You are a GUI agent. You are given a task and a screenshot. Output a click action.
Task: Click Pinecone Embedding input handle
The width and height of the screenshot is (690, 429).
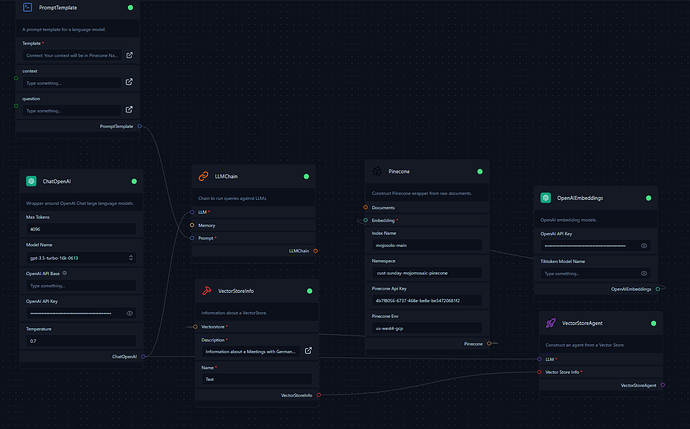(x=366, y=220)
